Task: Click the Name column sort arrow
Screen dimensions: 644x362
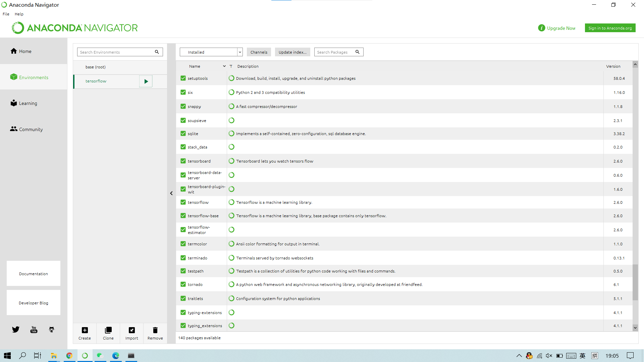Action: (x=224, y=66)
